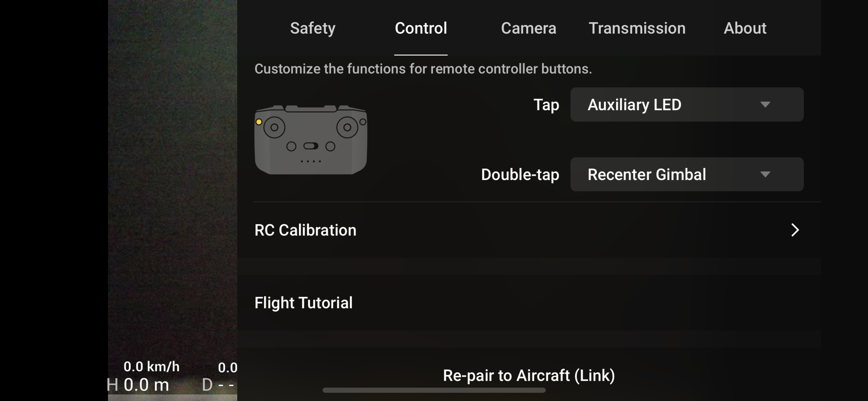The height and width of the screenshot is (401, 868).
Task: Tap the home gesture bar at bottom
Action: pos(434,390)
